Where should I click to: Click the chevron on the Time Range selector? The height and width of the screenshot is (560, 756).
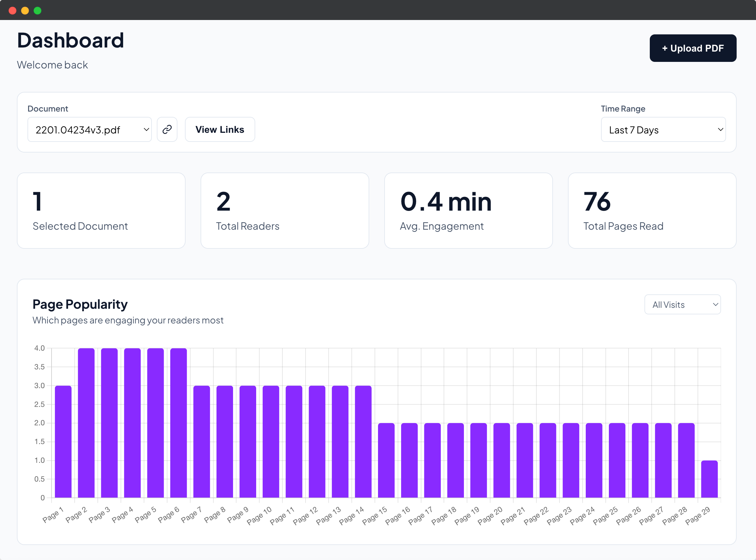point(720,129)
